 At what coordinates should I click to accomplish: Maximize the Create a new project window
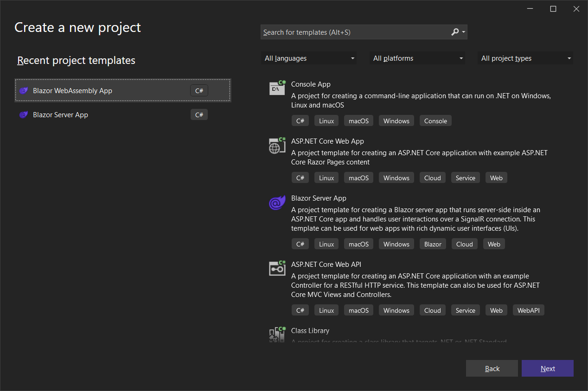[553, 9]
